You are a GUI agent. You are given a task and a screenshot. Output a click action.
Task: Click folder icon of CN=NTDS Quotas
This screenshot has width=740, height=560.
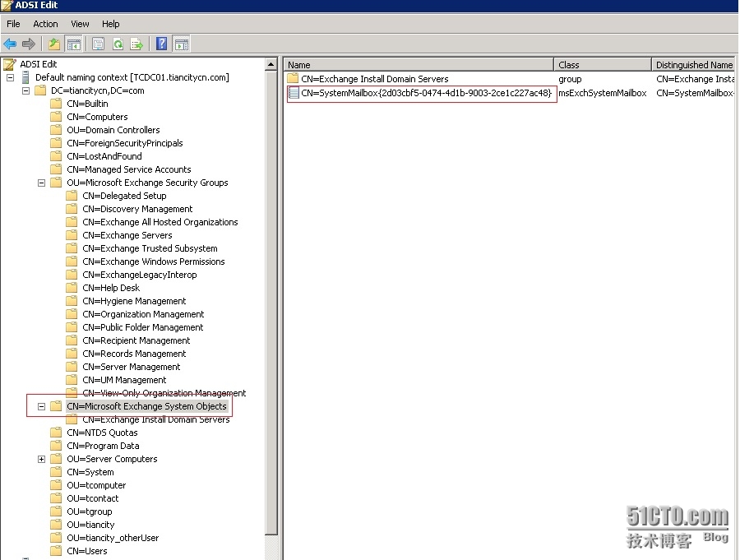tap(56, 433)
